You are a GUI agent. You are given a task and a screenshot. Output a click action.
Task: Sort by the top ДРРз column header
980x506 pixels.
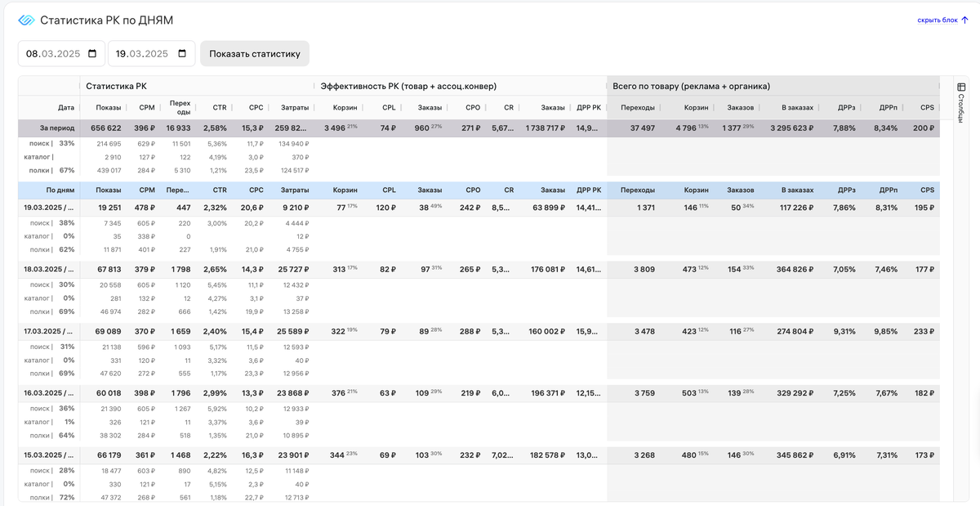tap(847, 108)
